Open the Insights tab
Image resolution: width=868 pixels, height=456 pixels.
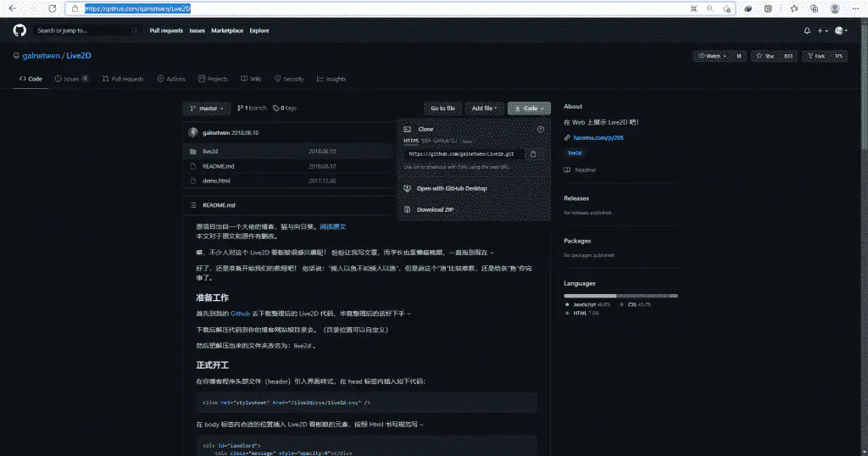coord(331,79)
